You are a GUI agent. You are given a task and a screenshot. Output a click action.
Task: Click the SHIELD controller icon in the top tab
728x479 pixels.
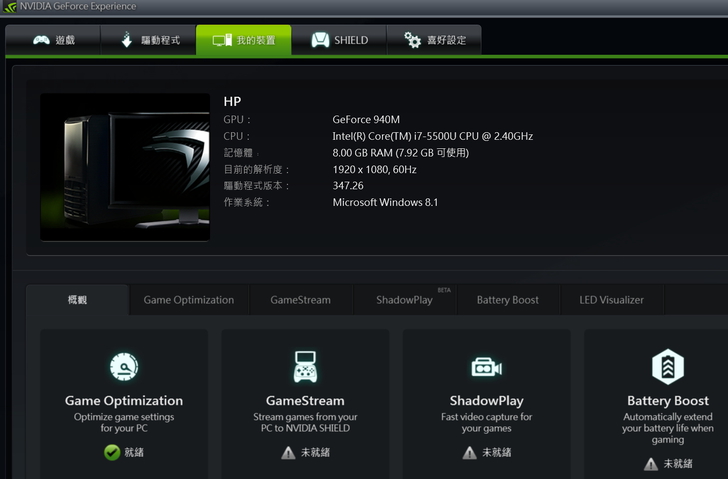320,40
